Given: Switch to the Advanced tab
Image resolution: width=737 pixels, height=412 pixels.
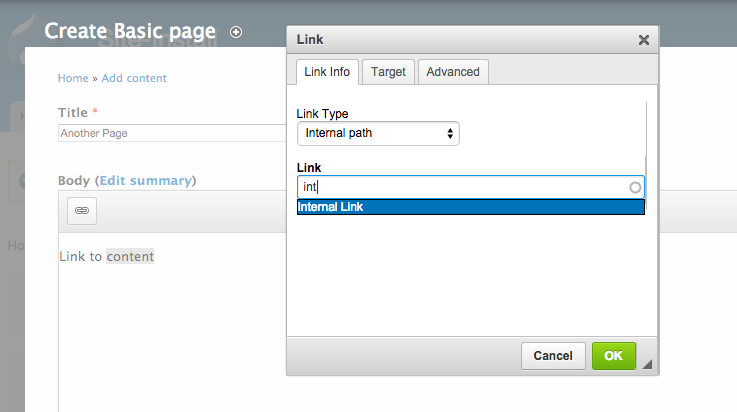Looking at the screenshot, I should 453,72.
